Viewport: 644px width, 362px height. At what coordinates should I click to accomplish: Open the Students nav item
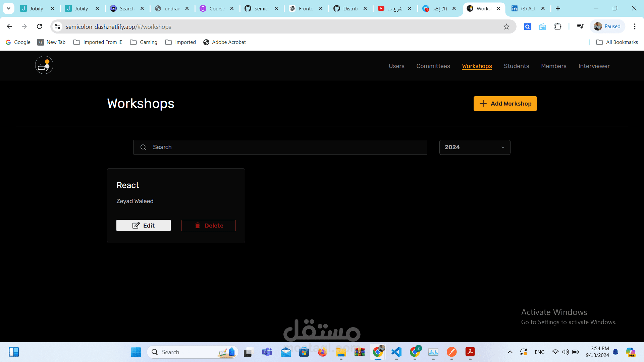coord(516,66)
